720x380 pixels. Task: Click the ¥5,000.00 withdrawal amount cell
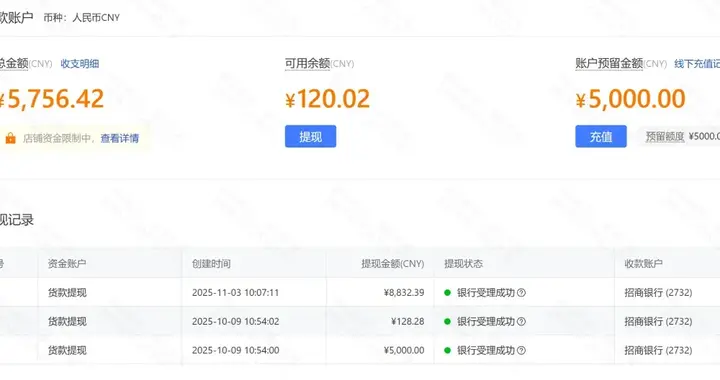[404, 351]
